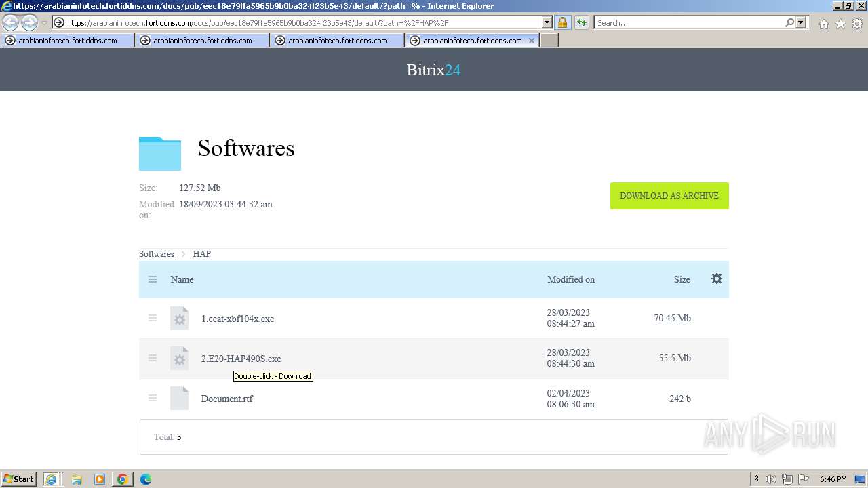Expand search provider dropdown arrow
The image size is (868, 488).
[x=801, y=22]
